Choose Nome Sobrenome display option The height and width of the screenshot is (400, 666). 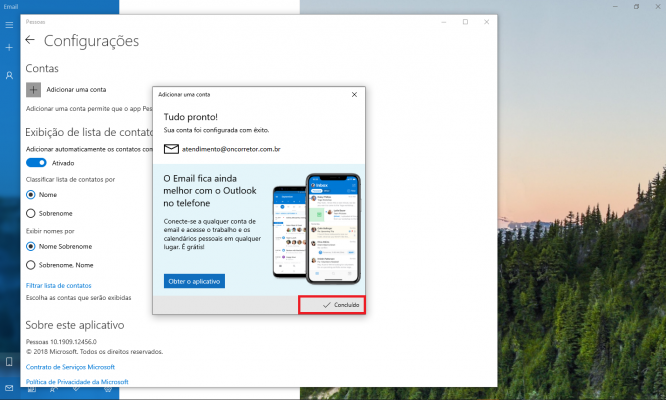[x=31, y=246]
